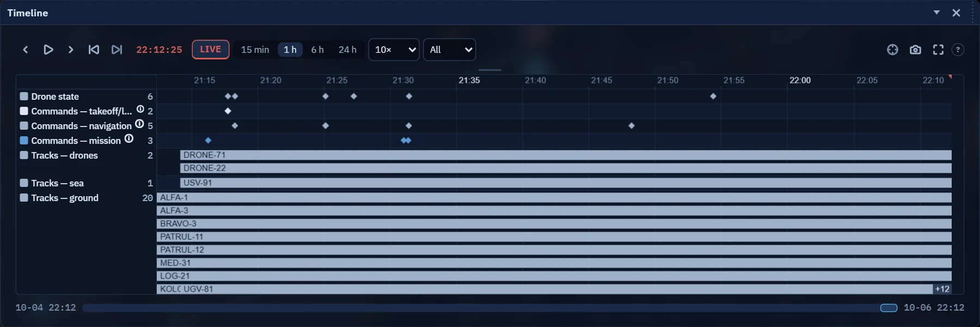The image size is (980, 327).
Task: Jump to the timeline start
Action: [x=94, y=50]
